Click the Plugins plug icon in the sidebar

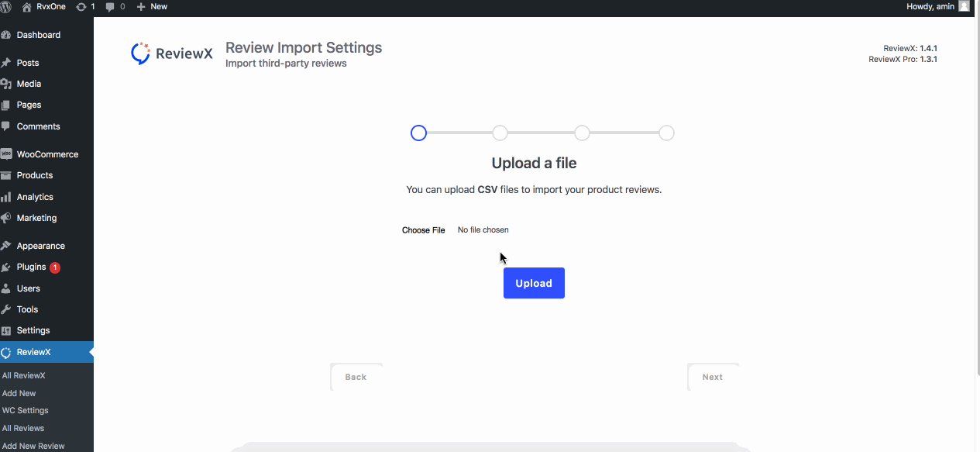(6, 267)
